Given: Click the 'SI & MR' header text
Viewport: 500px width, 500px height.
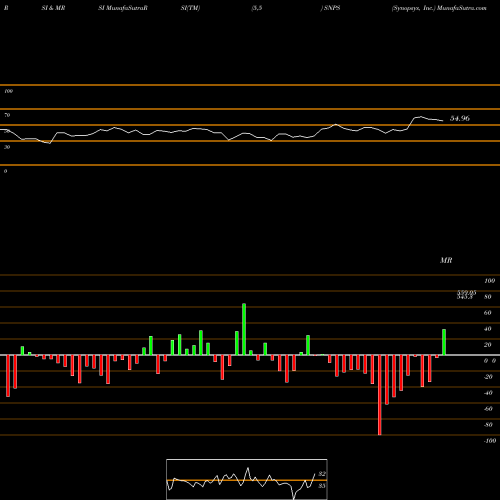Looking at the screenshot, I should click(53, 8).
